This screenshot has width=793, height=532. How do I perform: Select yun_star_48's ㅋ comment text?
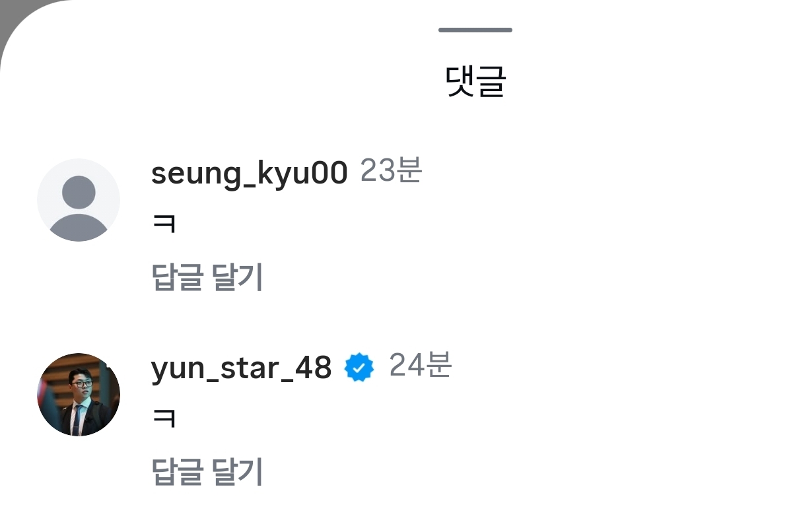click(164, 419)
